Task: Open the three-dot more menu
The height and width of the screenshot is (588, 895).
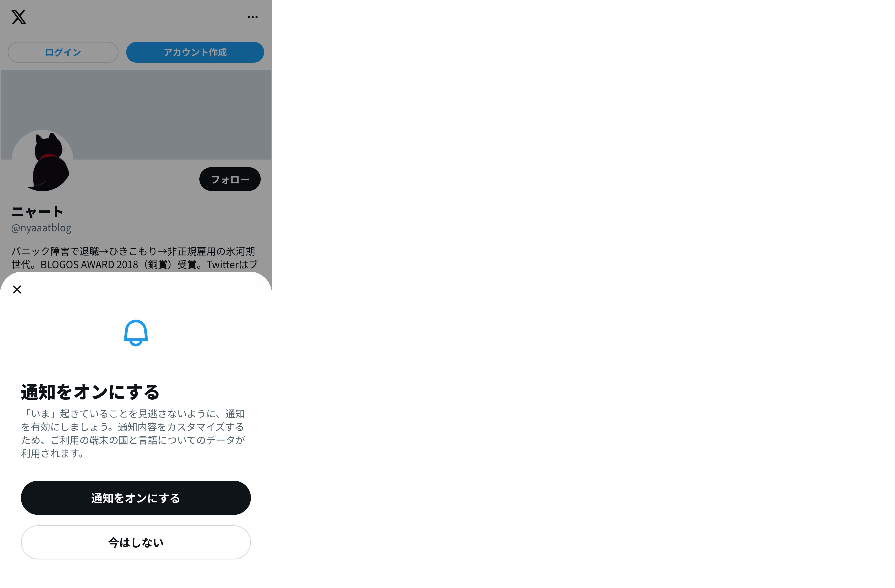Action: pyautogui.click(x=253, y=17)
